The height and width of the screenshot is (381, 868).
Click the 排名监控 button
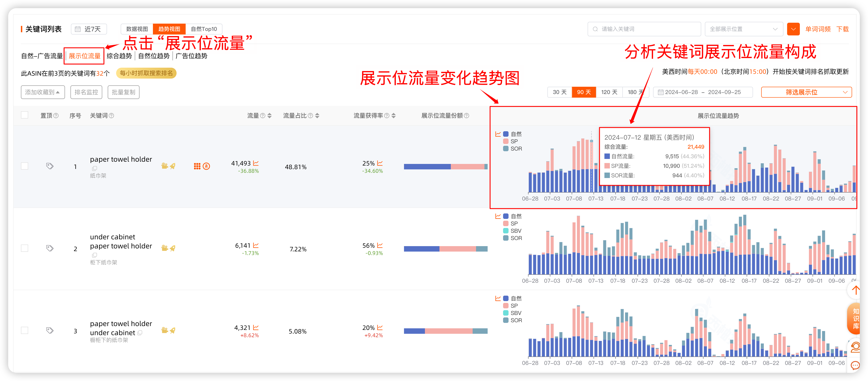[86, 92]
